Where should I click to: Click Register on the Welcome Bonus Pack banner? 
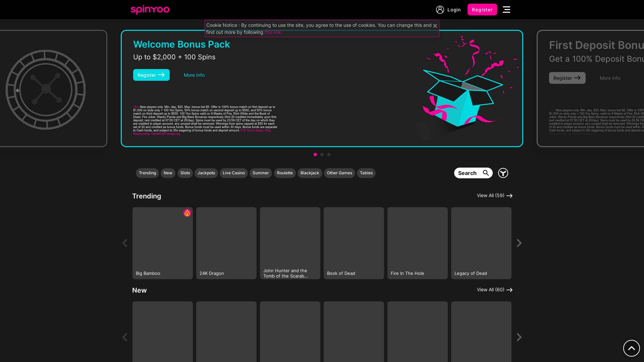tap(151, 75)
